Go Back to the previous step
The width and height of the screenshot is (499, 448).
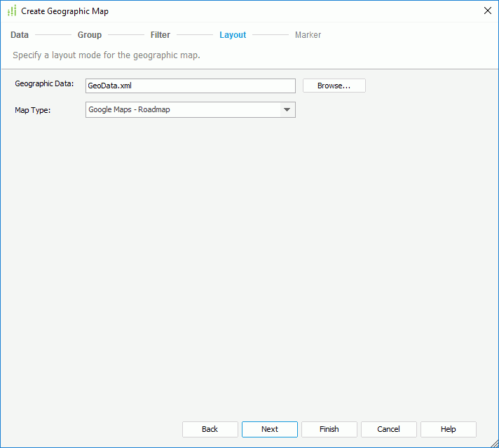point(210,429)
